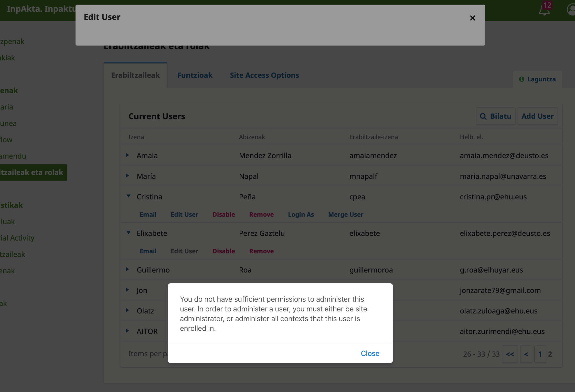Click the Add User button

coord(538,116)
